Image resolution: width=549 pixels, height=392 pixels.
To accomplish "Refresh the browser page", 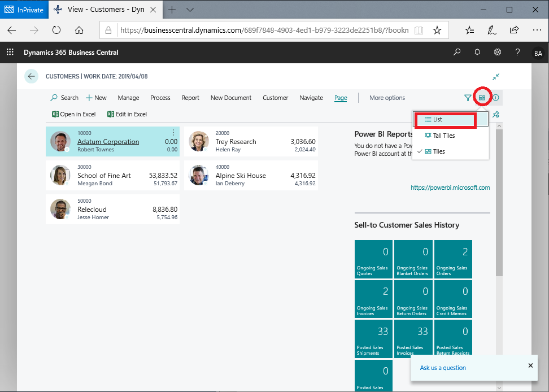I will click(x=56, y=31).
